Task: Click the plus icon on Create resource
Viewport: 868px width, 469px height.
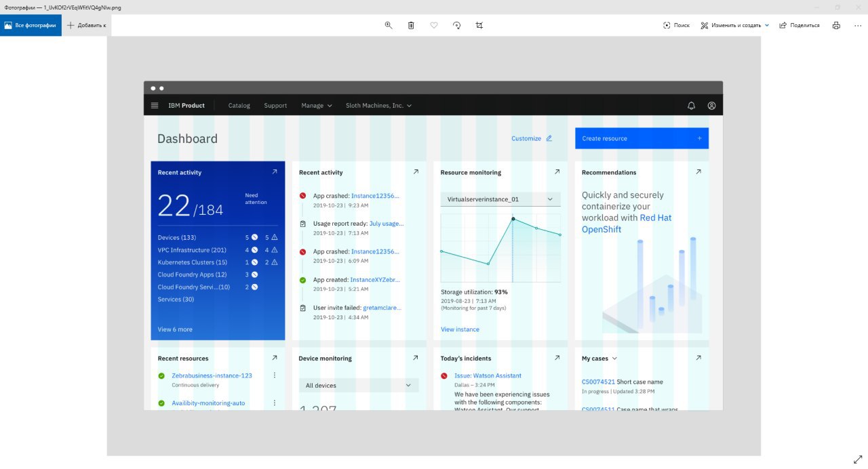Action: tap(699, 138)
